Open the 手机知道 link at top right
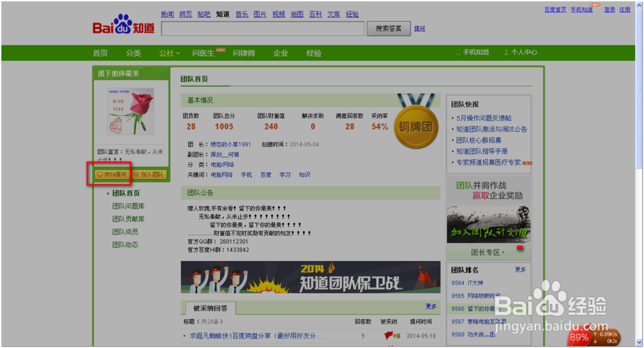The width and height of the screenshot is (644, 348). click(x=581, y=10)
